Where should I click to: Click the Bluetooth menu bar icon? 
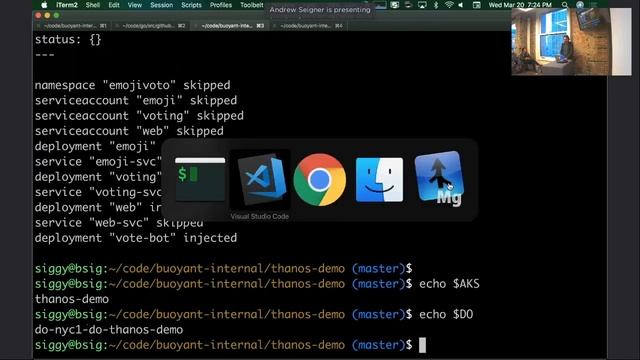436,5
